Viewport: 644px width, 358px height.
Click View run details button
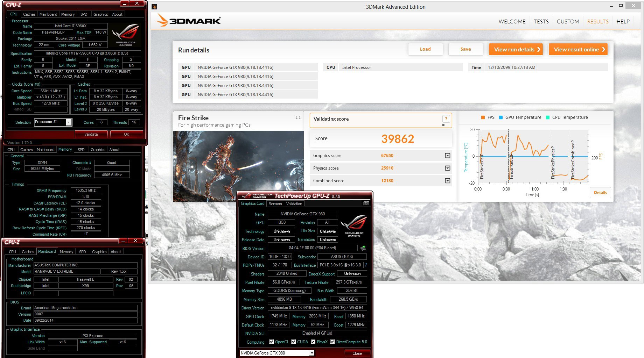[516, 49]
